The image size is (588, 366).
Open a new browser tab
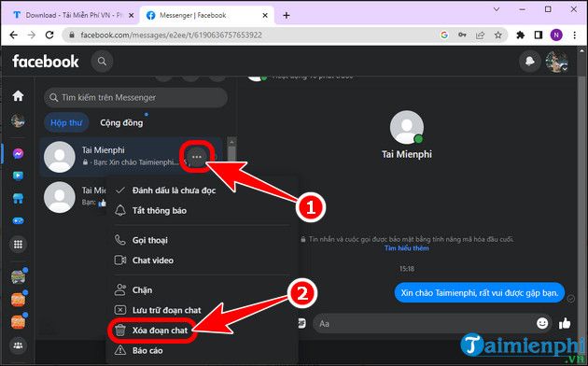287,15
